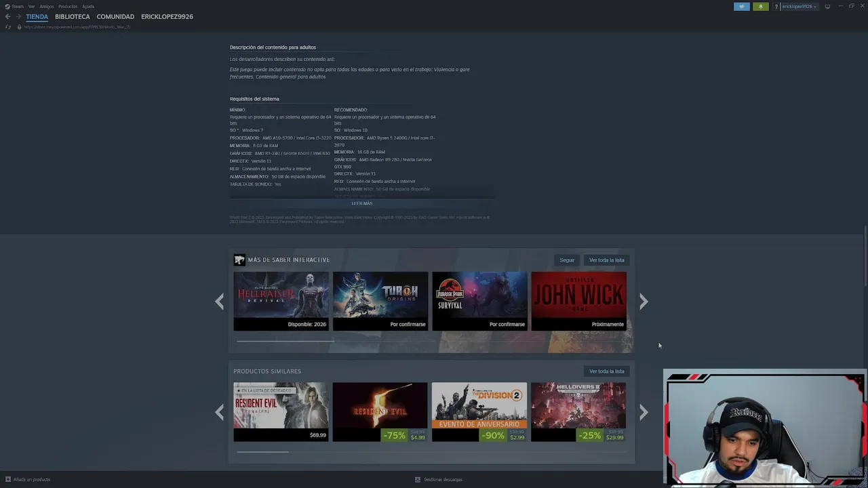Open the Ayuda menu
The image size is (868, 488).
point(88,6)
